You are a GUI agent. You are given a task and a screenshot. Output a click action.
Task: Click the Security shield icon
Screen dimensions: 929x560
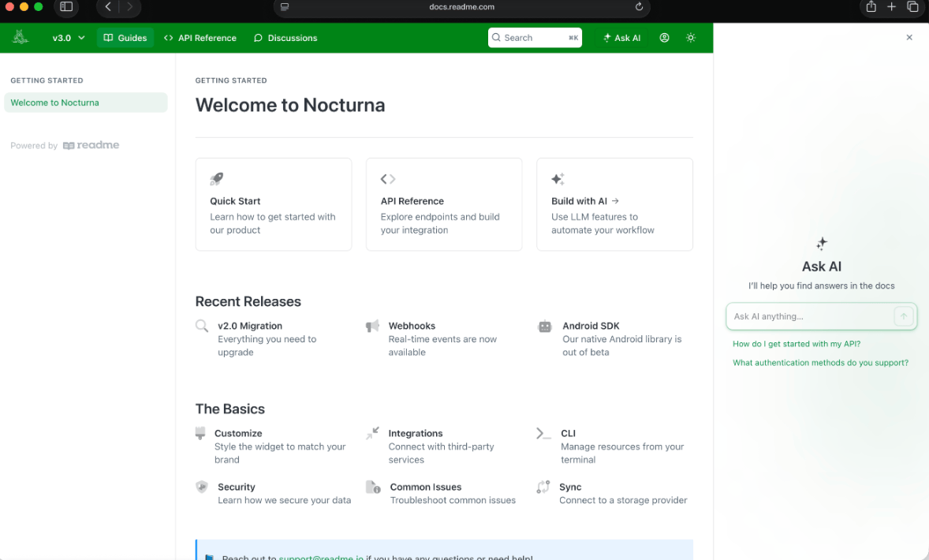[202, 487]
